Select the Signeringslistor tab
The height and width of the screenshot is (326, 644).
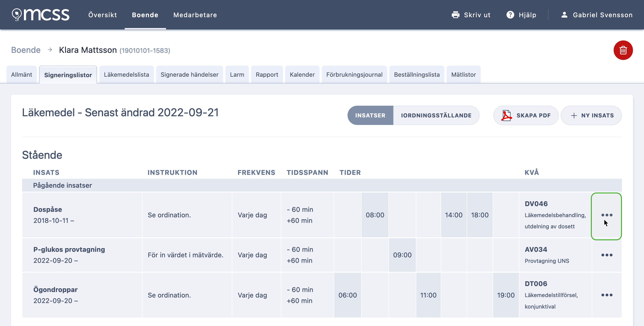[x=68, y=75]
